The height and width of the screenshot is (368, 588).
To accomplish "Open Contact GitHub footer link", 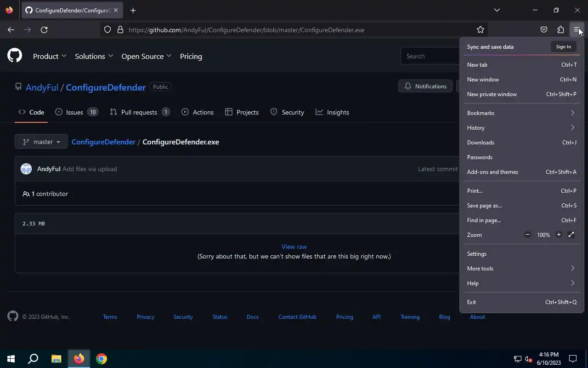I will tap(297, 316).
